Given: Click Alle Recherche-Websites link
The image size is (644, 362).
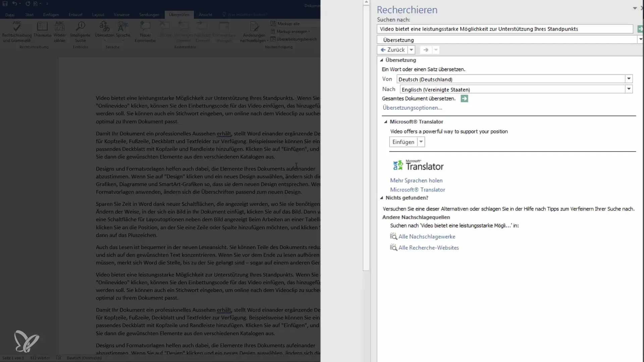Looking at the screenshot, I should (x=428, y=248).
